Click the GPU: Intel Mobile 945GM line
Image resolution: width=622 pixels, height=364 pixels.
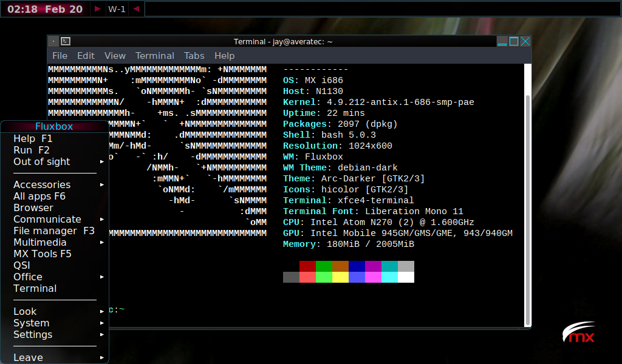coord(397,234)
